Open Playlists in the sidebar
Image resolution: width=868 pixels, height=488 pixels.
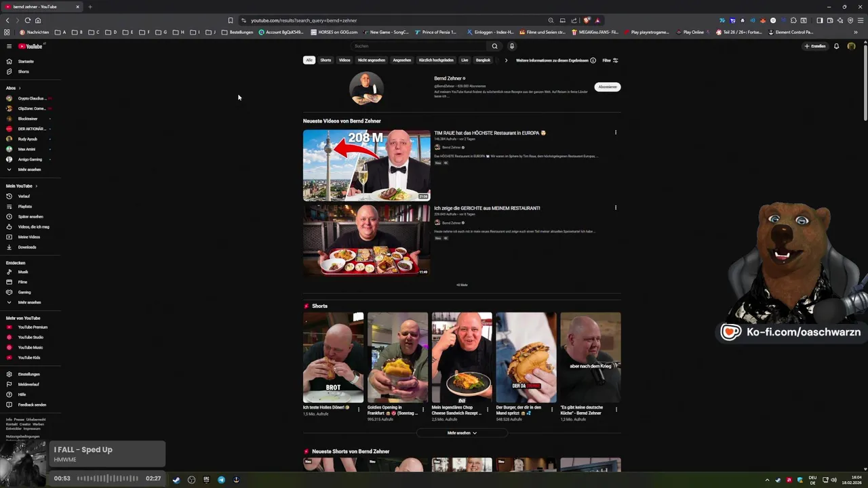click(x=25, y=206)
